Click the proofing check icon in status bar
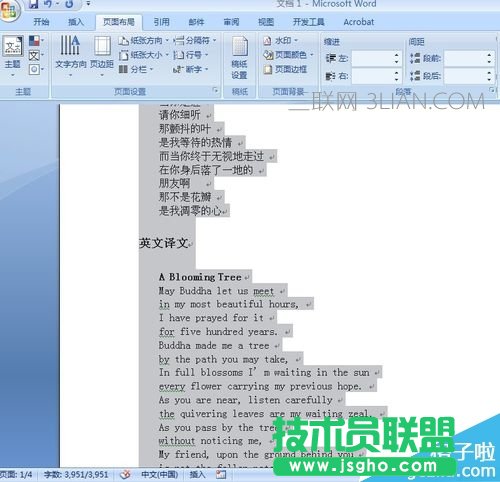Image resolution: width=500 pixels, height=482 pixels. coord(125,475)
